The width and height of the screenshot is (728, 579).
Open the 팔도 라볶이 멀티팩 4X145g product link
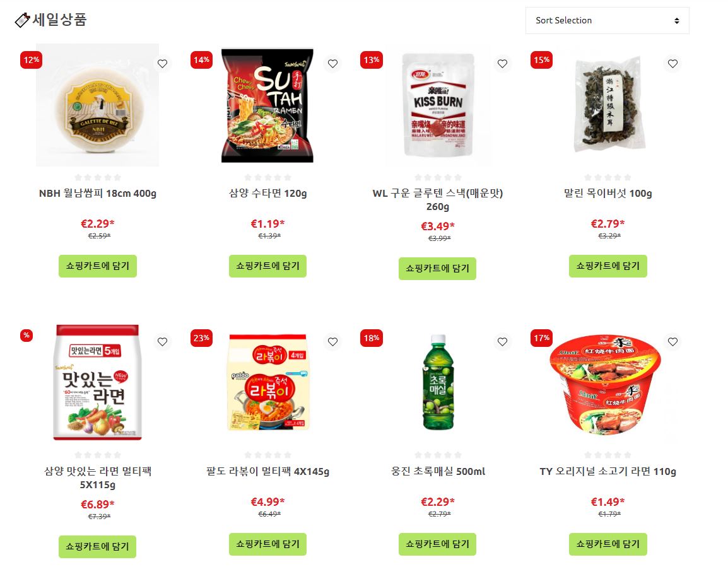(x=268, y=472)
